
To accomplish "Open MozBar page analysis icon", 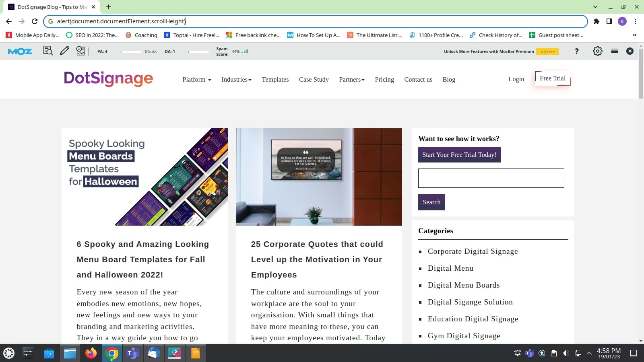I will coord(48,51).
